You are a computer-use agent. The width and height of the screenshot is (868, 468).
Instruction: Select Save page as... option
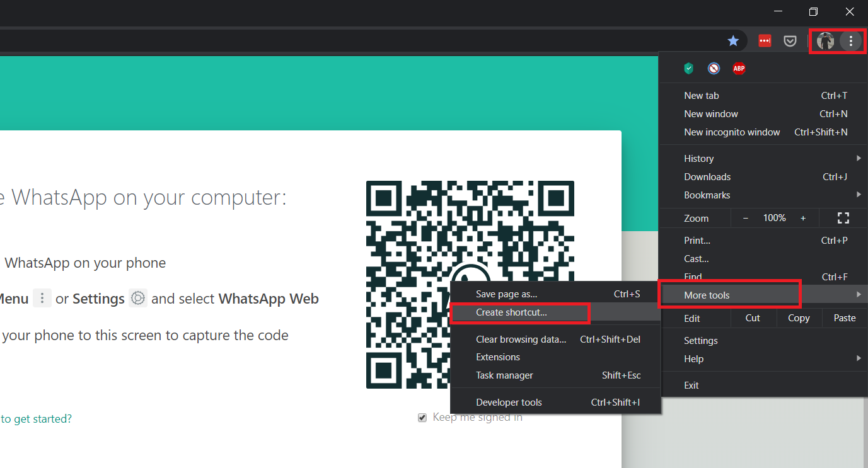555,294
